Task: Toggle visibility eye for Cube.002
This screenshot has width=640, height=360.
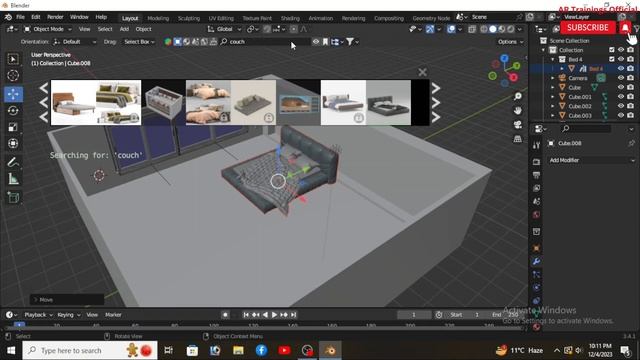Action: (x=621, y=106)
